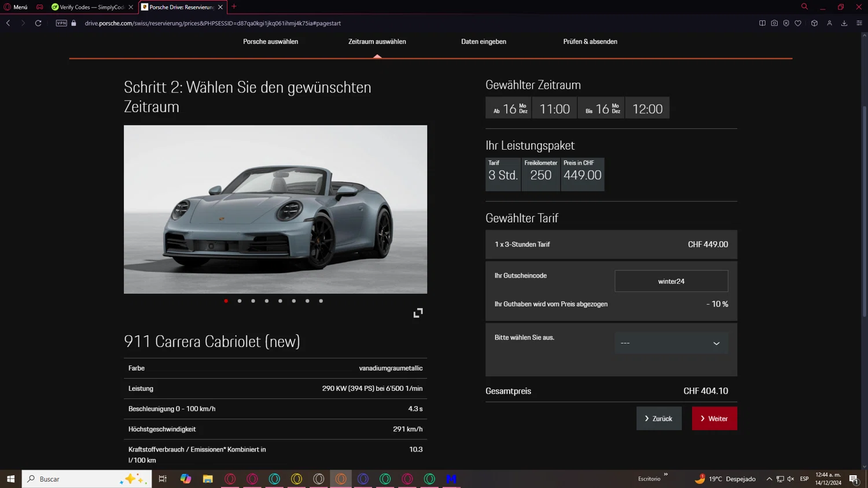Click the vanadiumgraumetallic color value
This screenshot has width=868, height=488.
(391, 368)
